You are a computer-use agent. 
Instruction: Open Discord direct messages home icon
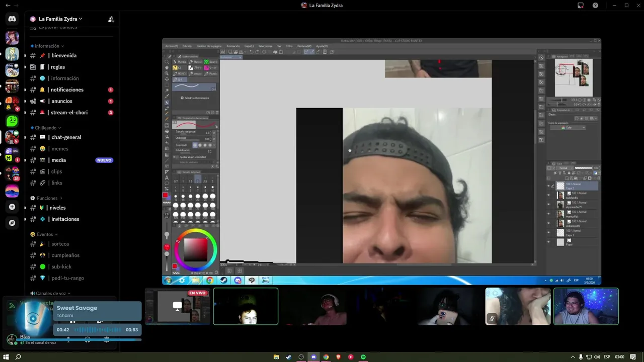coord(12,19)
